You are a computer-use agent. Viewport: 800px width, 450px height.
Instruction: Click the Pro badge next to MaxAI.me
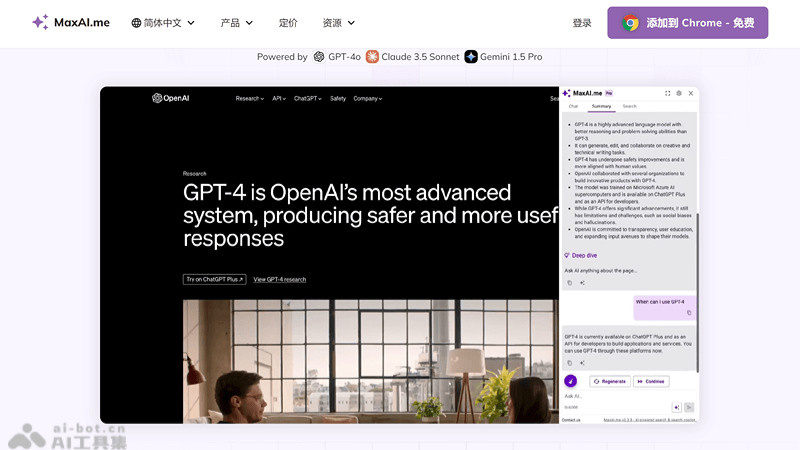609,93
